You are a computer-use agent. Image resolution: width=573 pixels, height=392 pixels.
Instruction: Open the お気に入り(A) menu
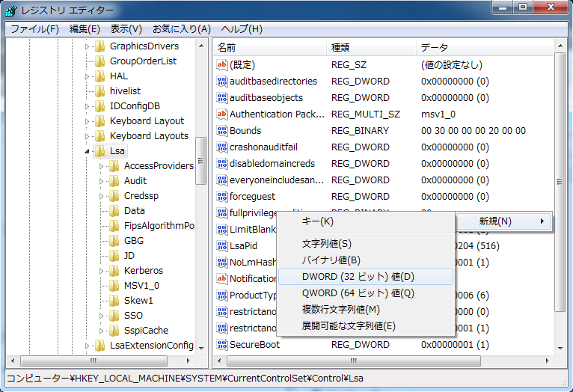(181, 29)
